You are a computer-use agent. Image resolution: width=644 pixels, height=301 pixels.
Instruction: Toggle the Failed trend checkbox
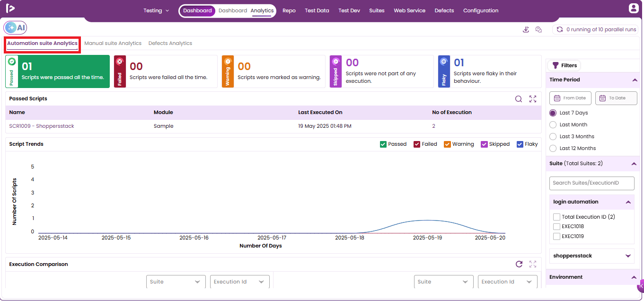(x=417, y=144)
